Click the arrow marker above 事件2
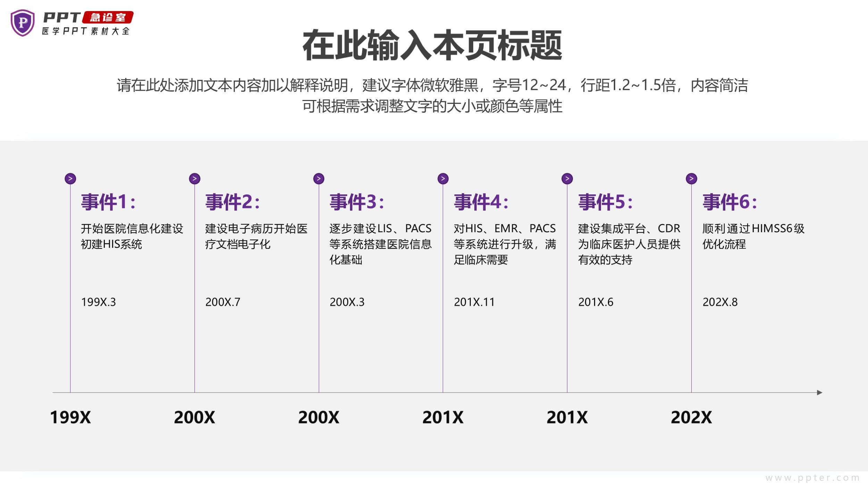This screenshot has height=488, width=868. [x=194, y=179]
